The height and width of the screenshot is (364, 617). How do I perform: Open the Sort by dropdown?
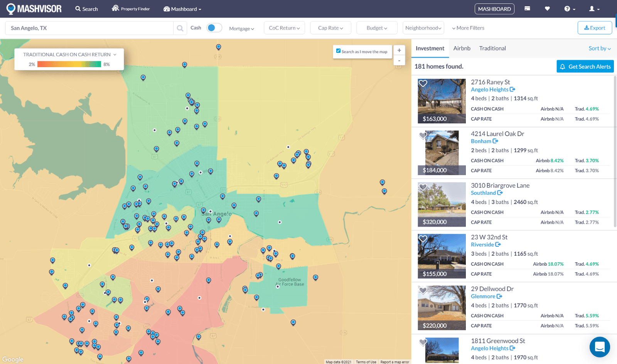tap(599, 48)
